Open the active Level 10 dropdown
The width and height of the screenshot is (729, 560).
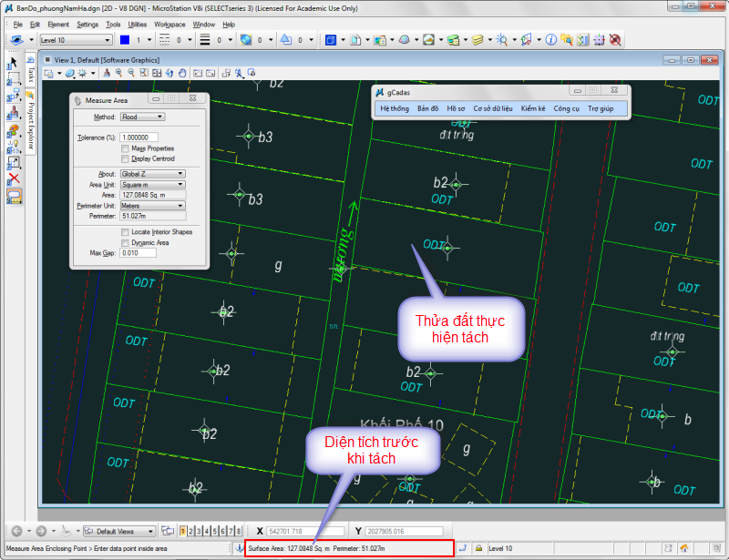(x=76, y=40)
